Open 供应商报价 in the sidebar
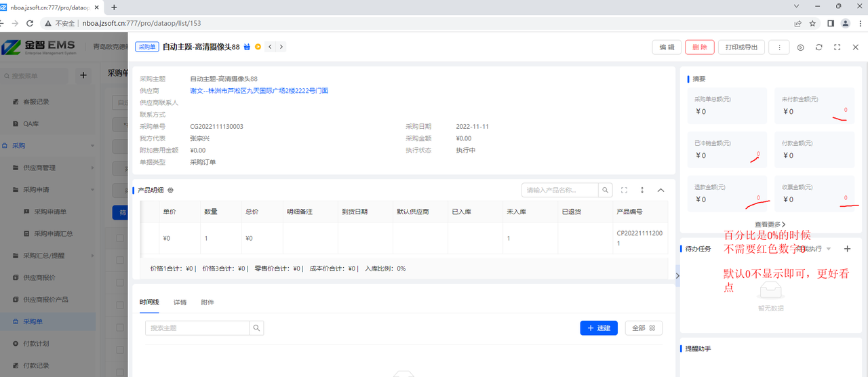The image size is (868, 377). click(39, 277)
